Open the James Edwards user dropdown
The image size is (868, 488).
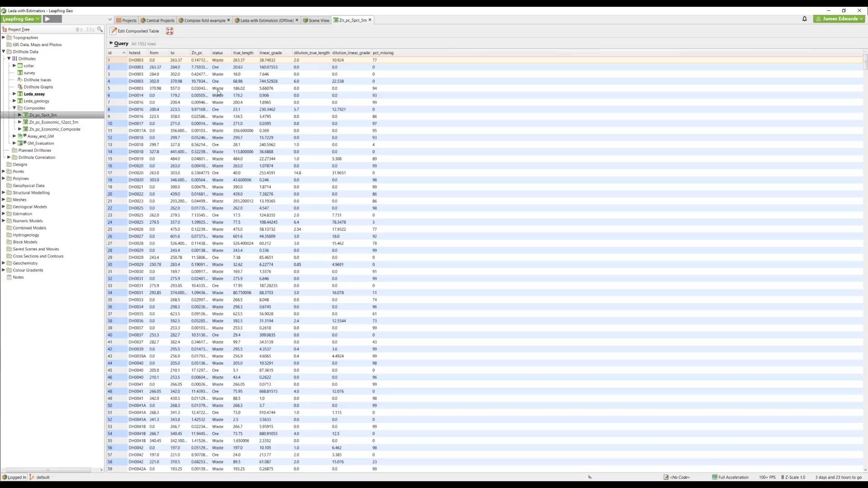click(839, 19)
